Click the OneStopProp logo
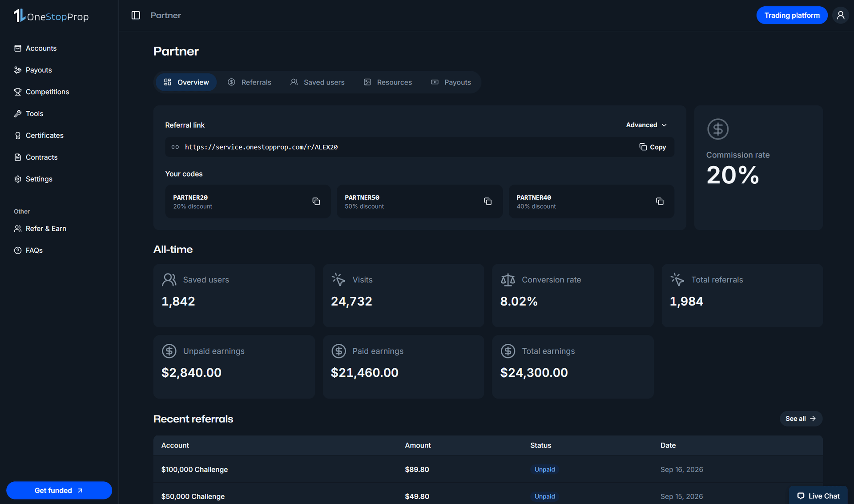 [51, 16]
